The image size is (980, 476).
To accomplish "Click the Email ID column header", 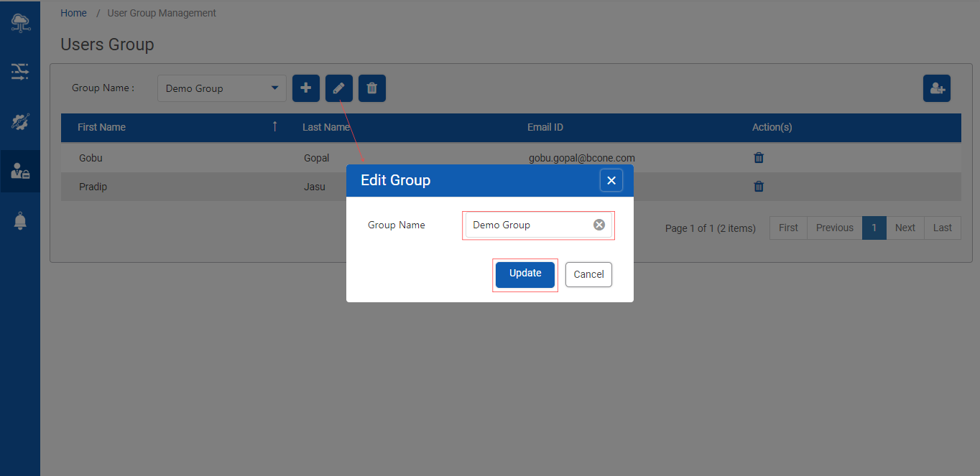I will [545, 127].
